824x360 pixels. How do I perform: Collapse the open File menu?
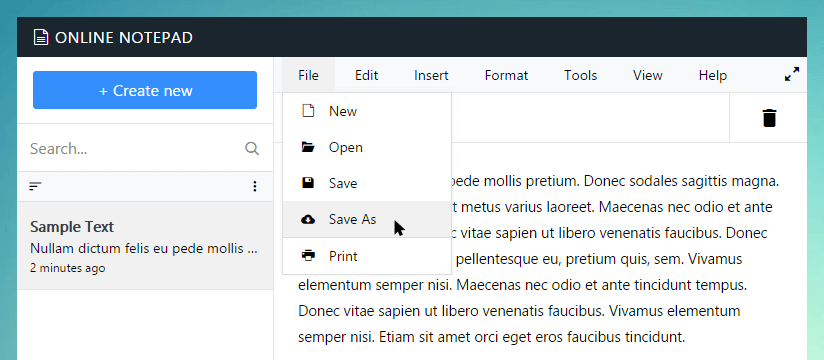coord(308,76)
